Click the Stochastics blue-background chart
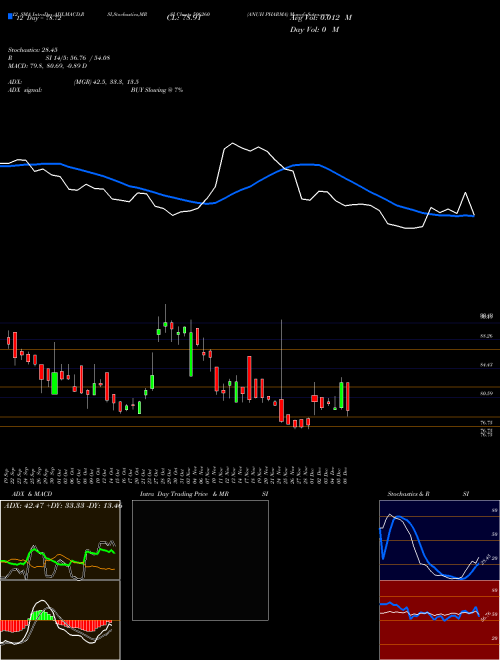 pyautogui.click(x=440, y=540)
